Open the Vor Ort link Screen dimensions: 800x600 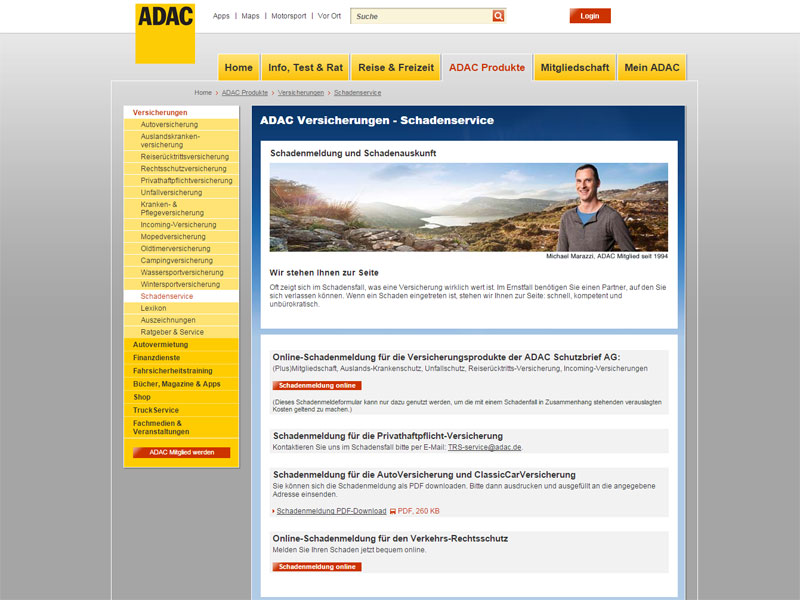coord(329,16)
